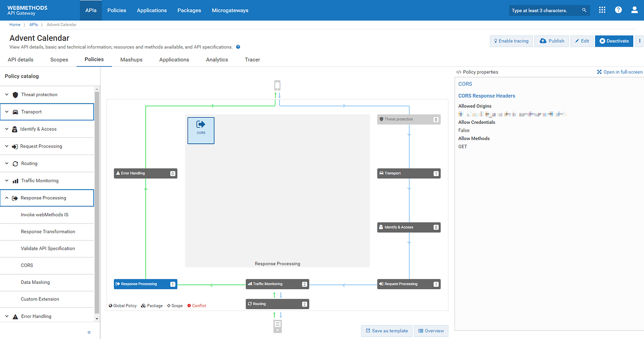Screen dimensions: 644x339
Task: Click the Threat protection shield icon in catalog
Action: click(15, 95)
